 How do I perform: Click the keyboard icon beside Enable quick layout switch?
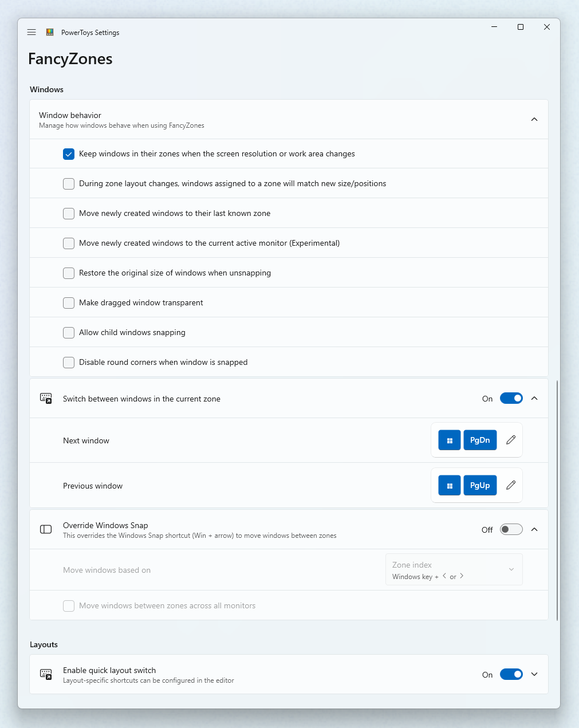46,674
